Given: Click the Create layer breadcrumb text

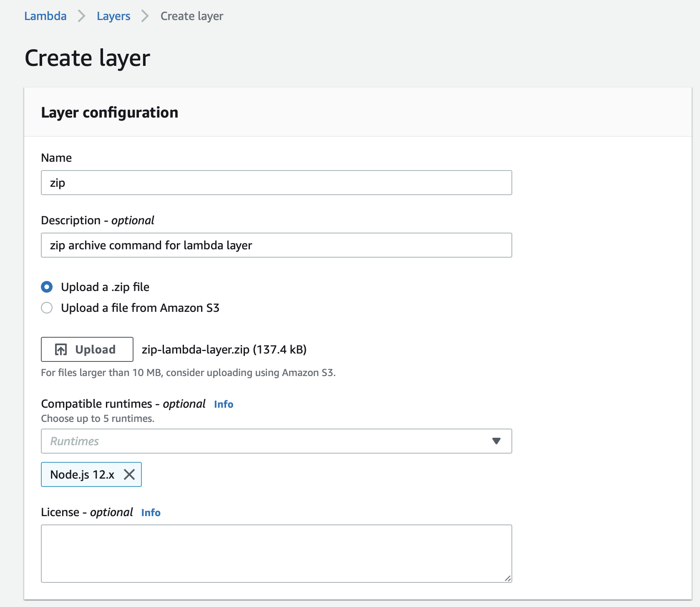Looking at the screenshot, I should (192, 16).
